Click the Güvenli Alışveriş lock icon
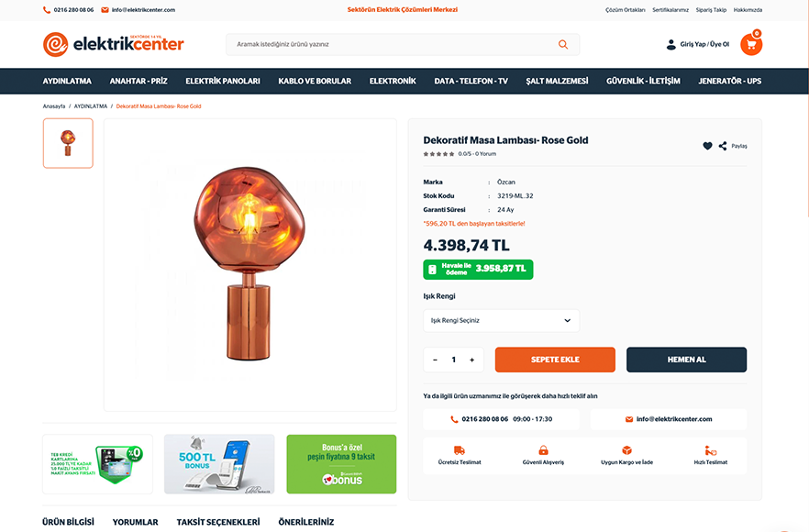This screenshot has height=532, width=809. pyautogui.click(x=543, y=450)
